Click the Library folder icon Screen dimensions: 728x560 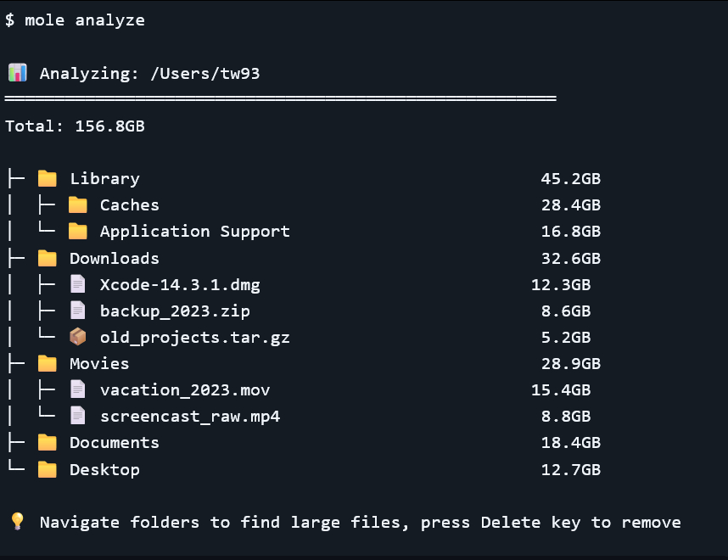pos(48,178)
